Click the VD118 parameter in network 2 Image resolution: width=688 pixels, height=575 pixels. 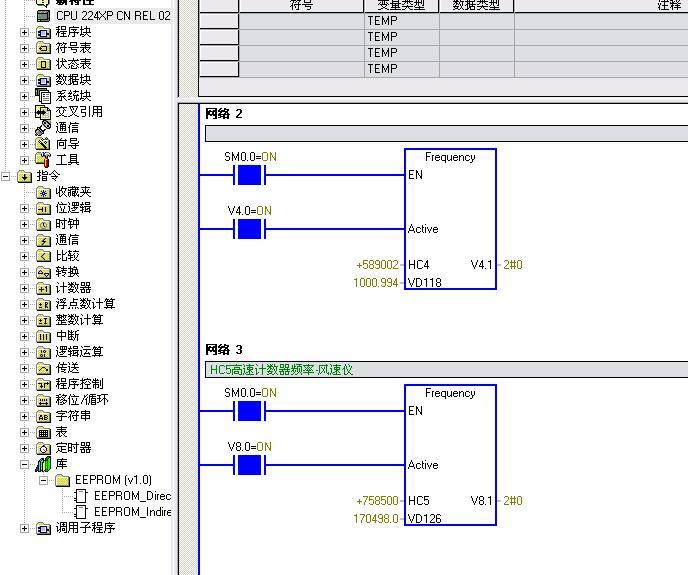click(x=424, y=283)
